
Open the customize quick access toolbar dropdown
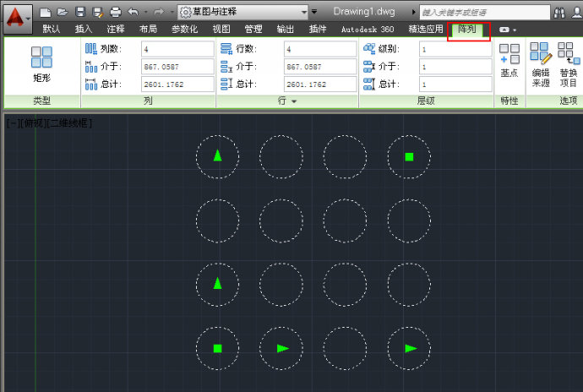point(314,12)
